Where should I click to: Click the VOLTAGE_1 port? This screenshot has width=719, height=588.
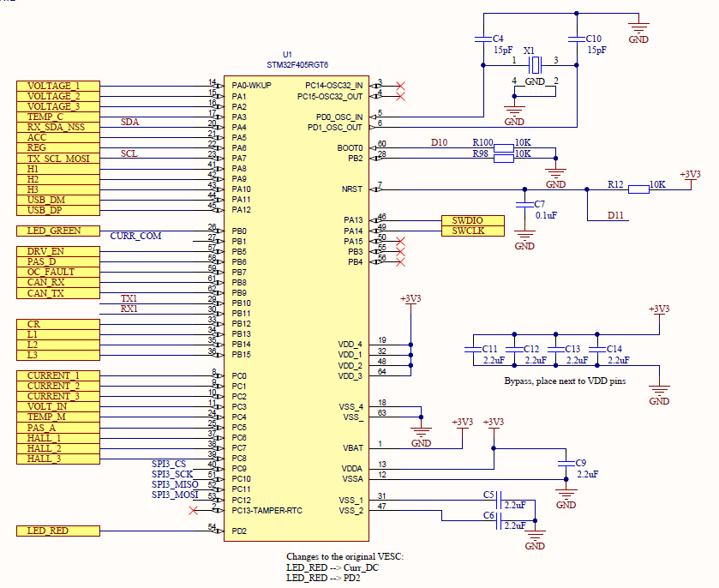(58, 87)
